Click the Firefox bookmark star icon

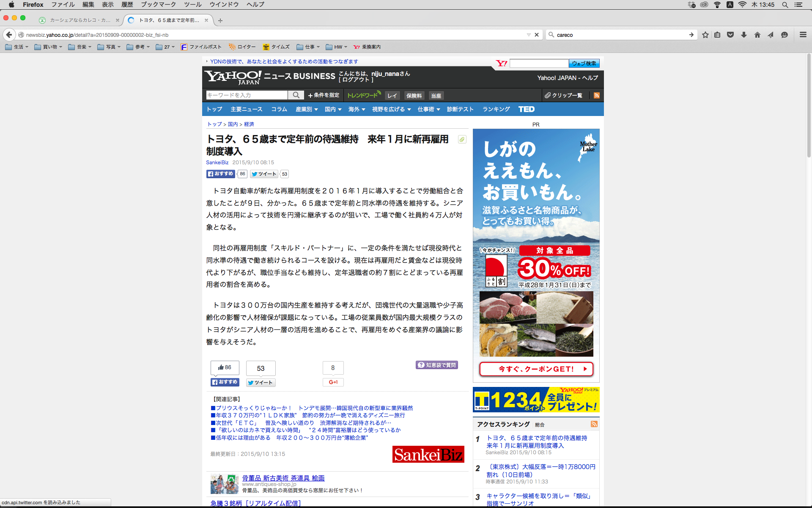705,35
